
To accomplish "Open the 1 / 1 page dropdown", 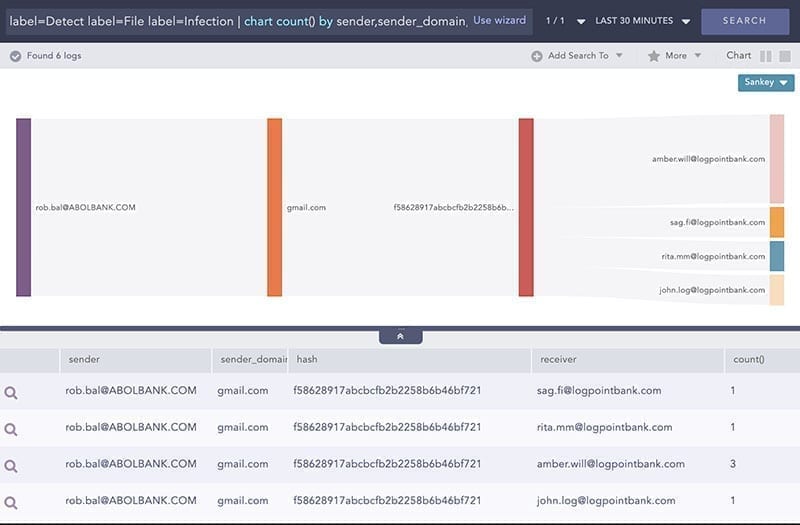I will click(x=565, y=21).
